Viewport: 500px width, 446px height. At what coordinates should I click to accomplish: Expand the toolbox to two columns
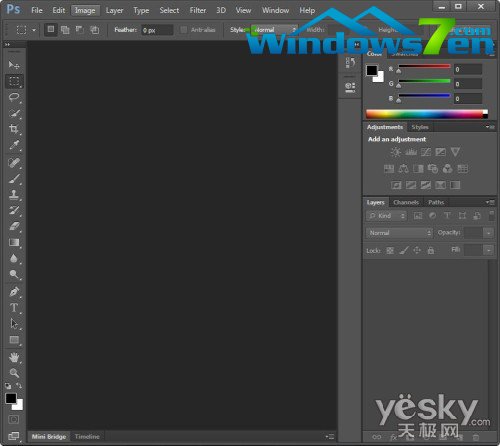[x=7, y=44]
